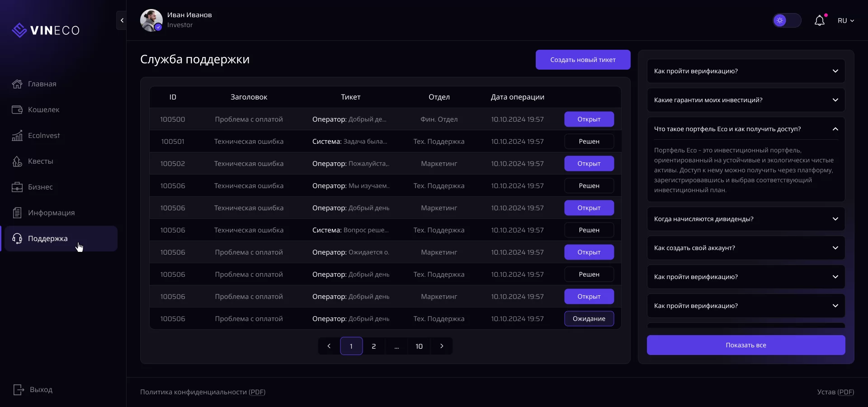Click Иван Иванов profile avatar

coord(151,20)
